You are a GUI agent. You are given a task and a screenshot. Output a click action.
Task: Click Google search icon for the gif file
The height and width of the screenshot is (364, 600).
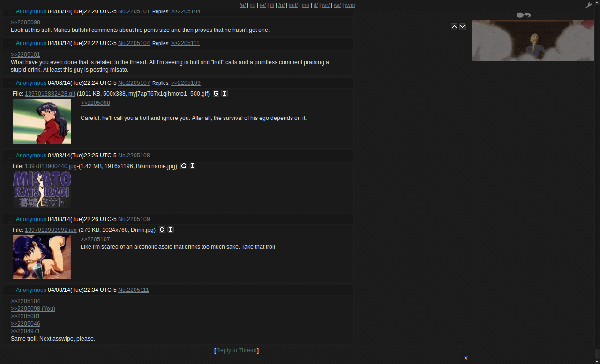[x=216, y=93]
